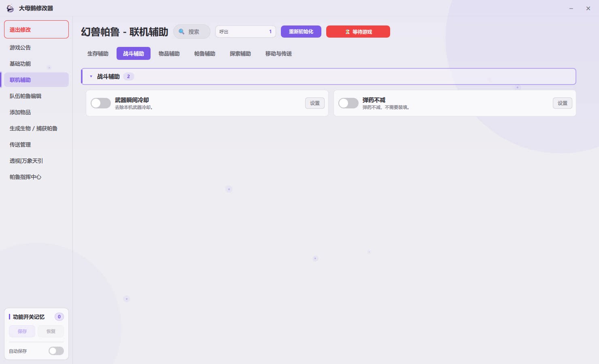Click the 大母鹅修改器 title text
599x364 pixels.
[36, 8]
